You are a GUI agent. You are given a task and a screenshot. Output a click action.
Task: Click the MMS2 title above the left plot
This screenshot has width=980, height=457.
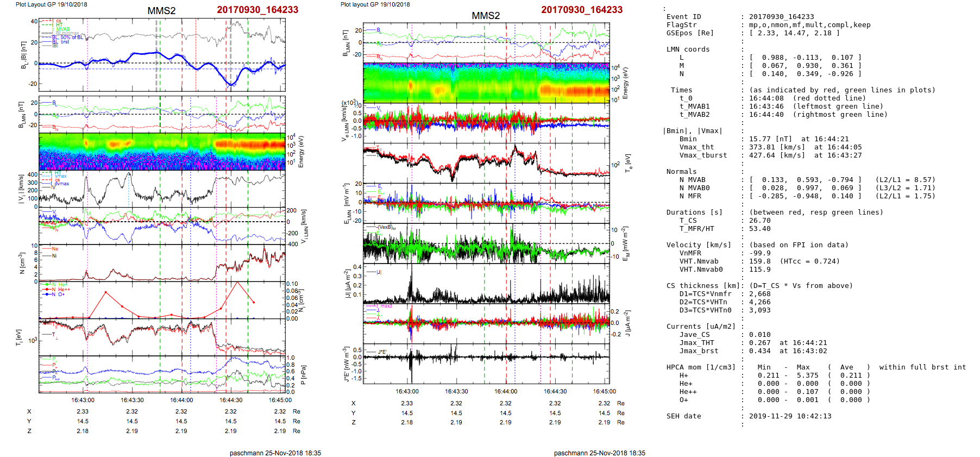[x=161, y=11]
